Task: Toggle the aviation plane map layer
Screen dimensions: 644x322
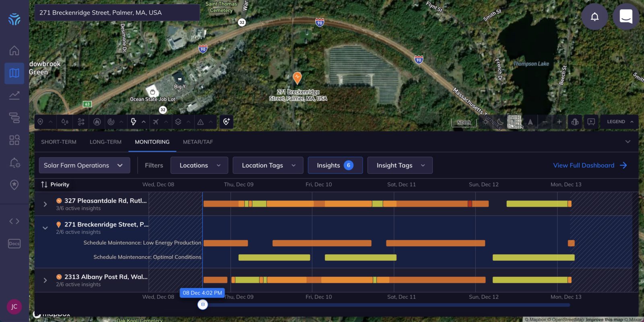Action: tap(156, 122)
